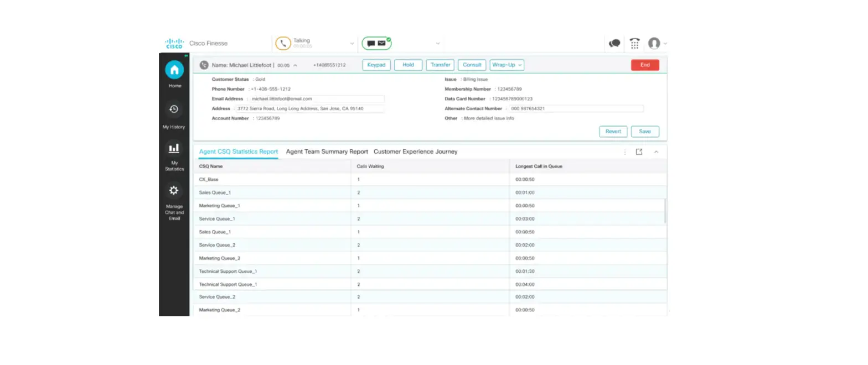This screenshot has width=868, height=365.
Task: Click the Revert button
Action: pyautogui.click(x=613, y=132)
